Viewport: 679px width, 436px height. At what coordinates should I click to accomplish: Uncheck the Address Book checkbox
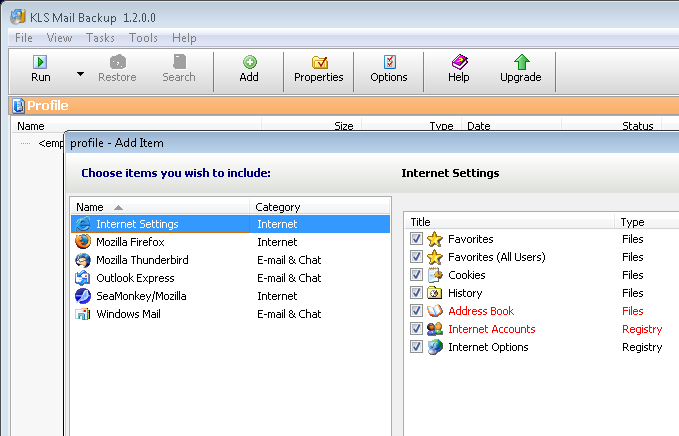(416, 311)
